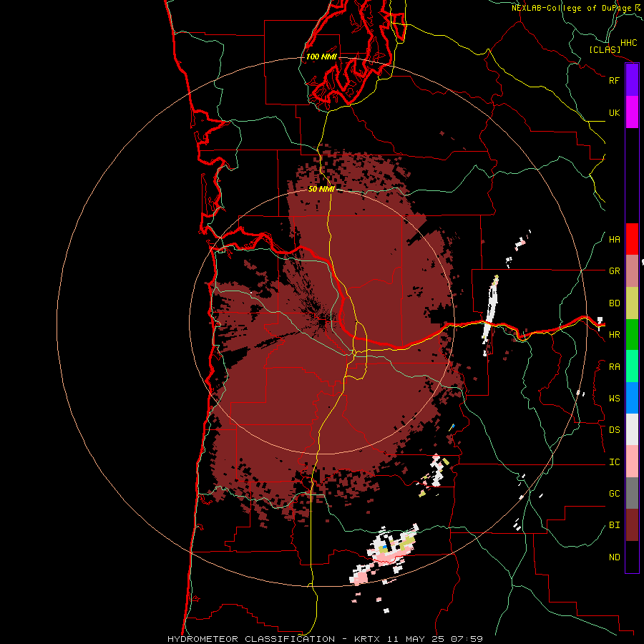Click the NEXLAB-College of DuPage credit
The height and width of the screenshot is (644, 644).
click(x=577, y=8)
